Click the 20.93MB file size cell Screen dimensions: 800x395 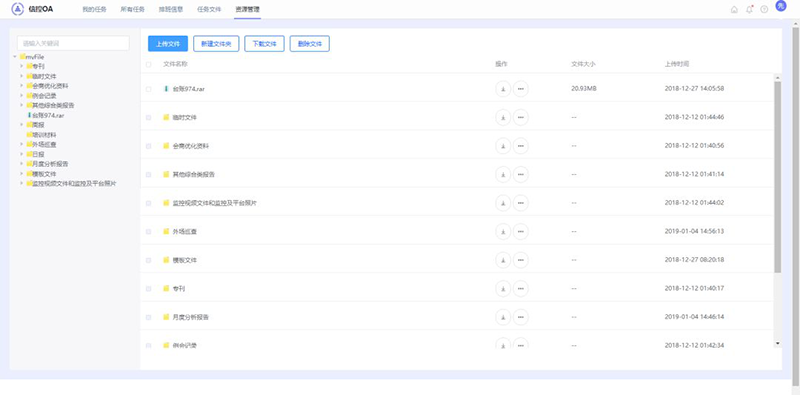pyautogui.click(x=584, y=89)
